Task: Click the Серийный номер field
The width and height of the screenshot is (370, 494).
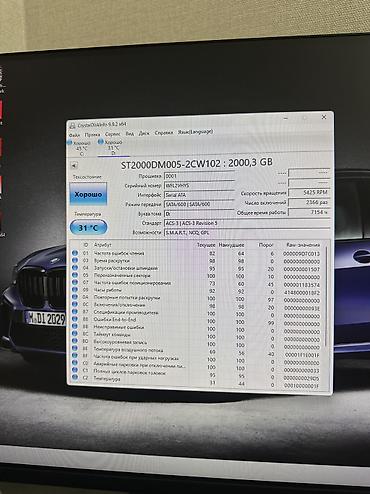Action: click(199, 185)
